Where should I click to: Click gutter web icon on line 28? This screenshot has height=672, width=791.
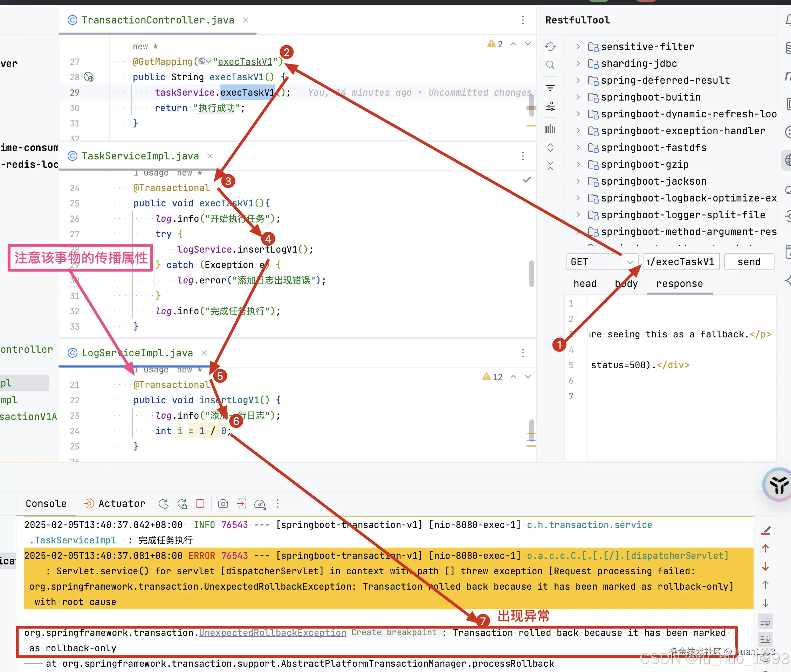[x=89, y=77]
